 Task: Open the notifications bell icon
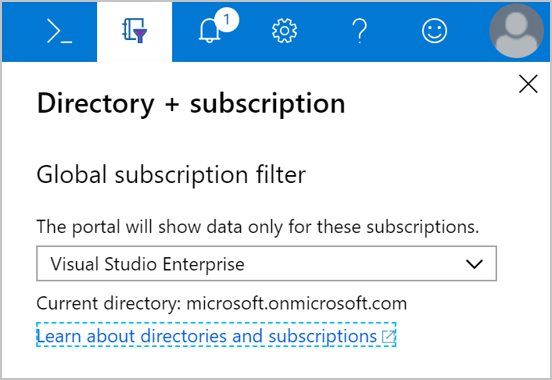tap(209, 31)
